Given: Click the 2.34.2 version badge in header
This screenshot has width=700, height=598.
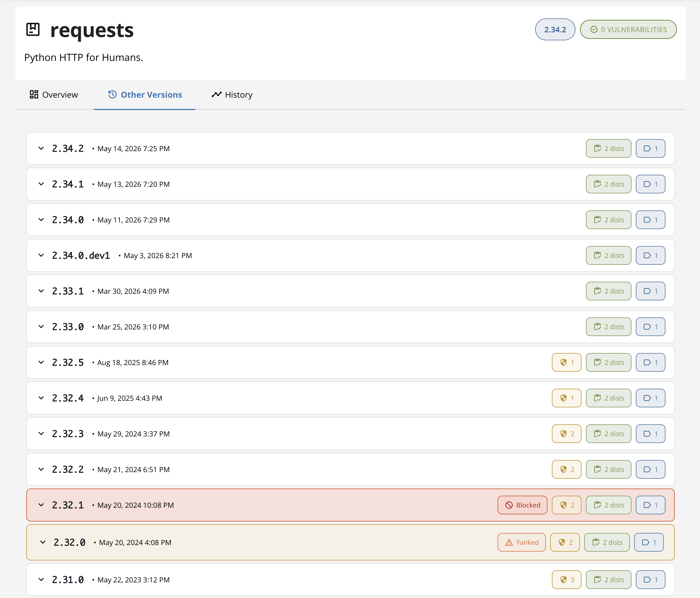Looking at the screenshot, I should [x=555, y=29].
